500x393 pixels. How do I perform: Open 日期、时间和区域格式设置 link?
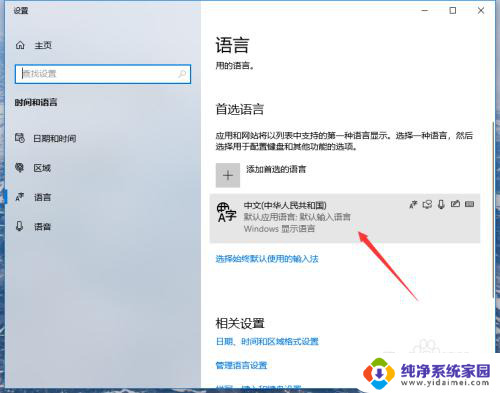(267, 342)
